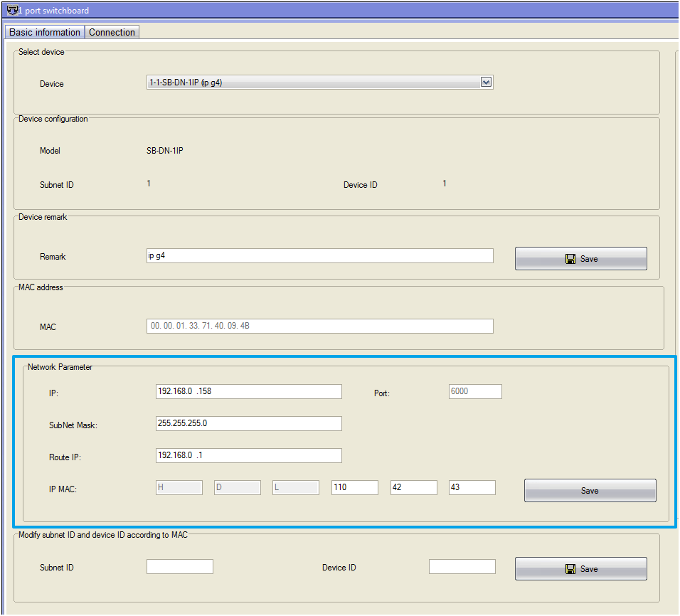Click the IP MAC field containing 110
Viewport: 680px width, 616px height.
355,487
